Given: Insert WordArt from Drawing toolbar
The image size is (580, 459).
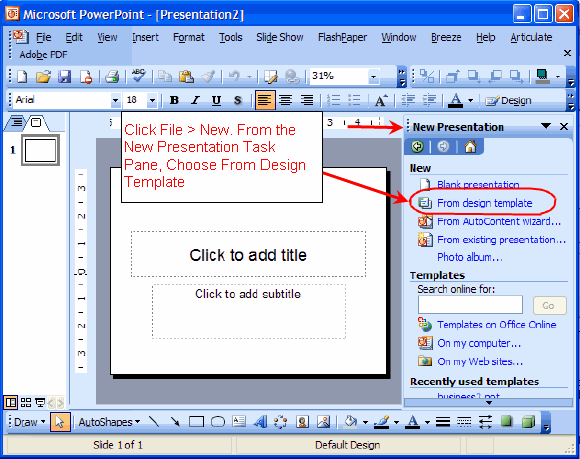Looking at the screenshot, I should coord(260,422).
